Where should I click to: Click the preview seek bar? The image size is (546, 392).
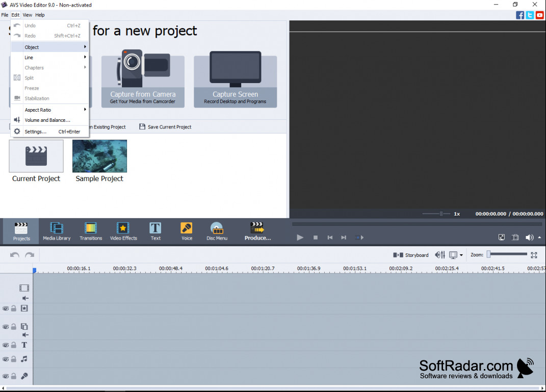point(417,224)
